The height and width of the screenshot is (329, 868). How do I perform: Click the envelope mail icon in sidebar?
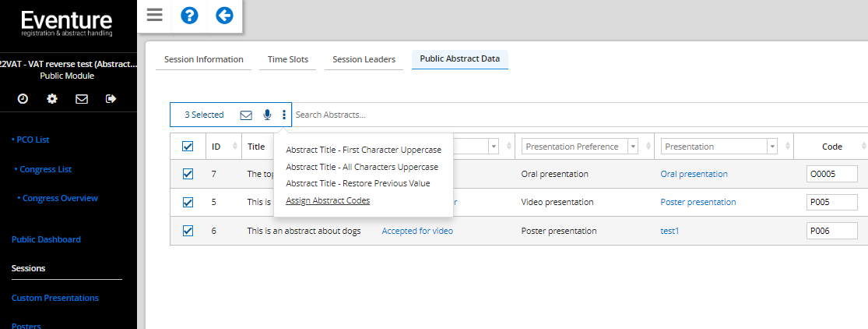coord(82,99)
